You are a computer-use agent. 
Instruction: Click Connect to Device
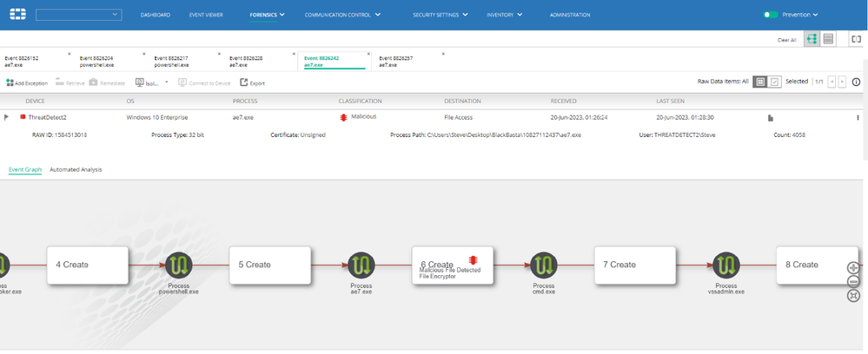pyautogui.click(x=203, y=83)
